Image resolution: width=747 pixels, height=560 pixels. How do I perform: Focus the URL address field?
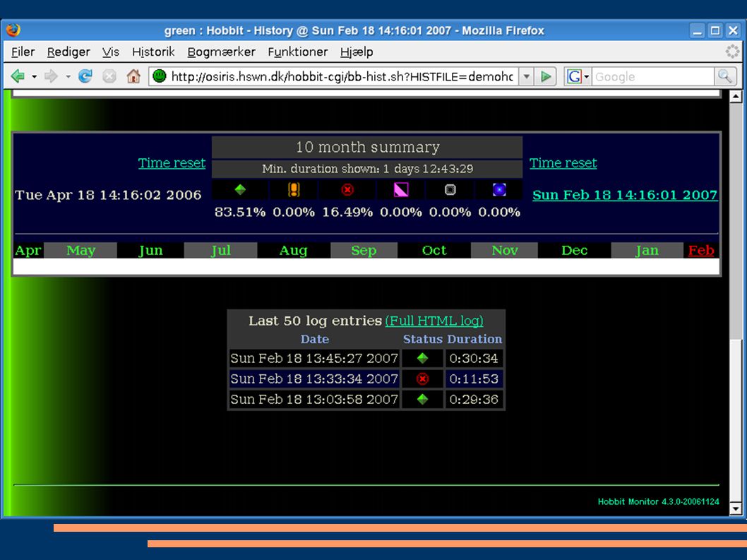tap(342, 76)
